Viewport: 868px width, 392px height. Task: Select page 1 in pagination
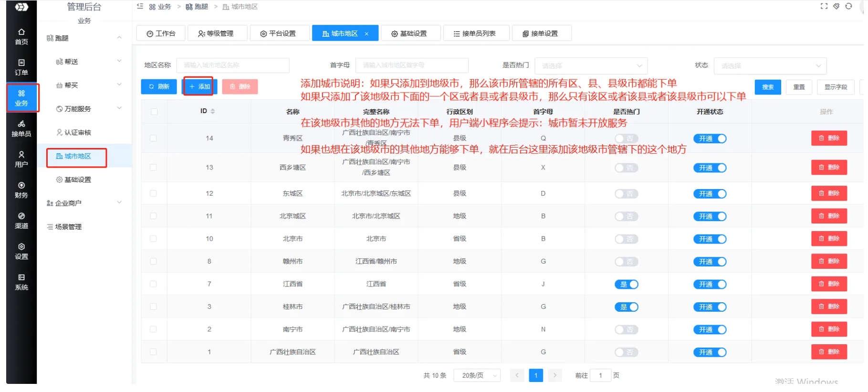point(536,376)
